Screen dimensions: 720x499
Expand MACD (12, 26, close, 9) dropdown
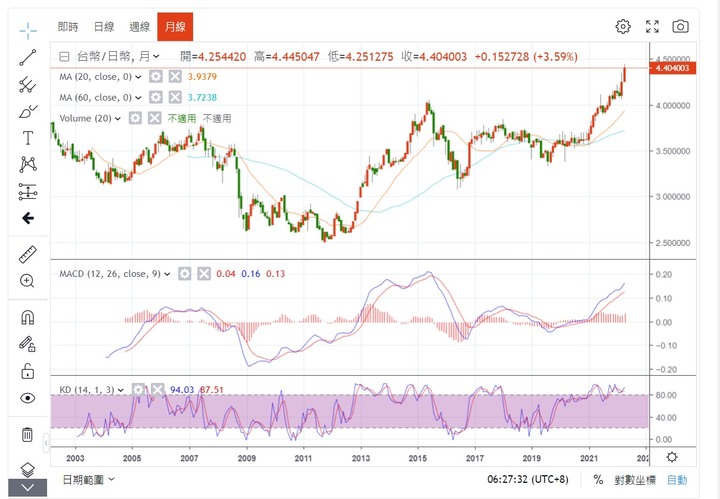[x=167, y=275]
